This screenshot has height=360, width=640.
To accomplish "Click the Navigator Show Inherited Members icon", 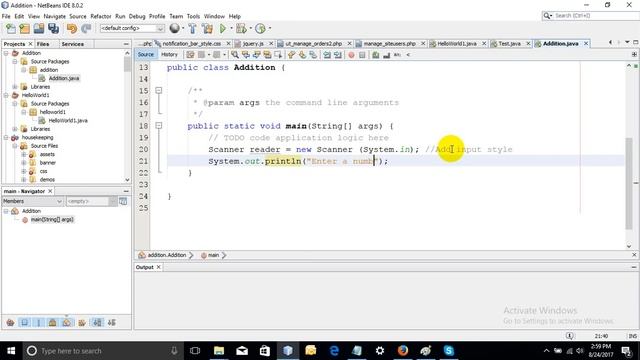I will point(11,323).
